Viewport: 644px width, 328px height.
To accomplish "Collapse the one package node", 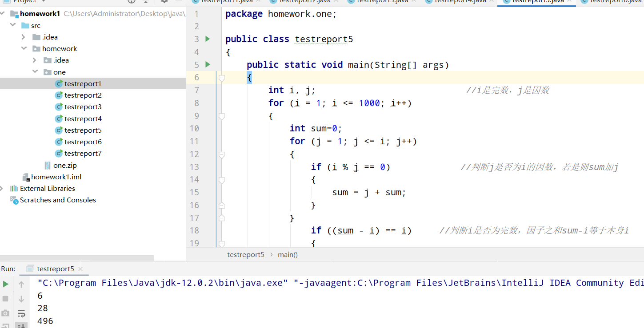I will (35, 72).
